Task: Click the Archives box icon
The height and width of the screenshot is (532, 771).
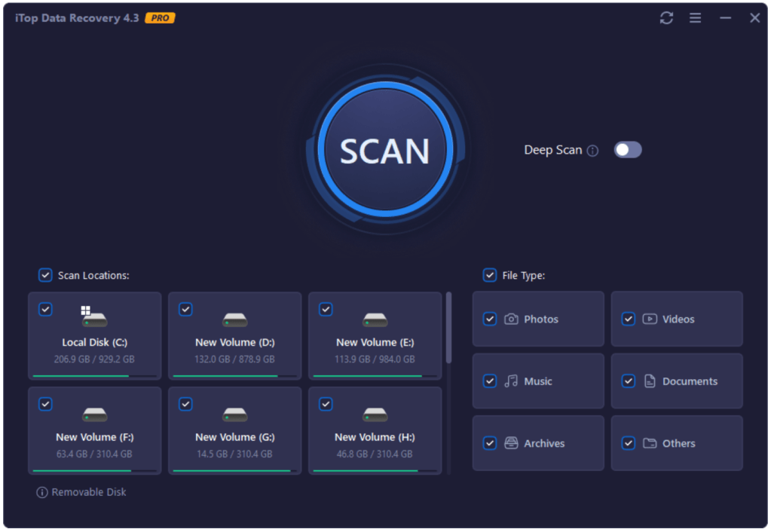Action: click(x=511, y=444)
